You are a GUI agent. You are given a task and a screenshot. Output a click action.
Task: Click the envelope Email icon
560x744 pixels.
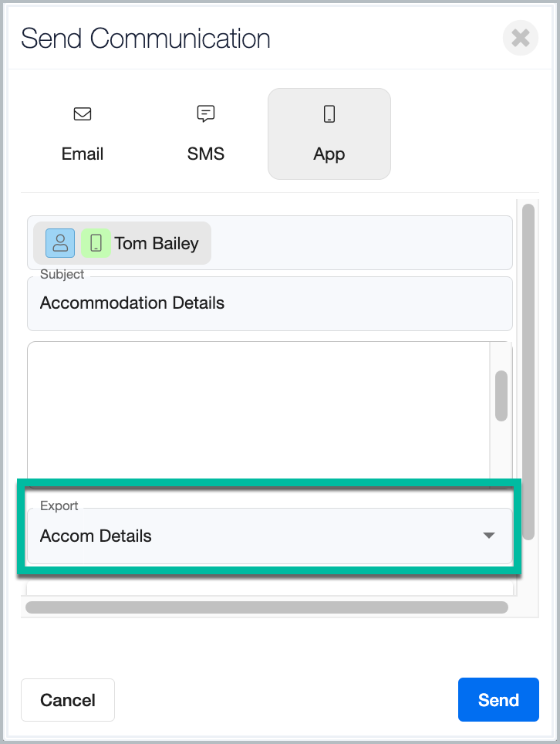(x=83, y=114)
